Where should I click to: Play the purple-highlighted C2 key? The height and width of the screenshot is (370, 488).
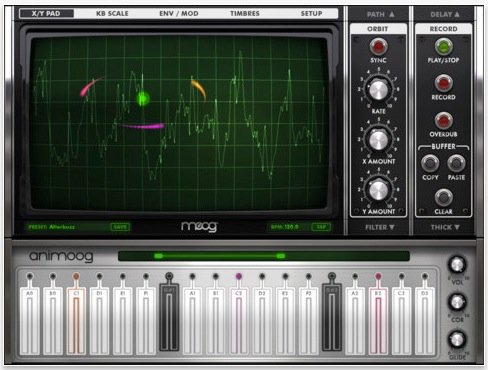(239, 320)
